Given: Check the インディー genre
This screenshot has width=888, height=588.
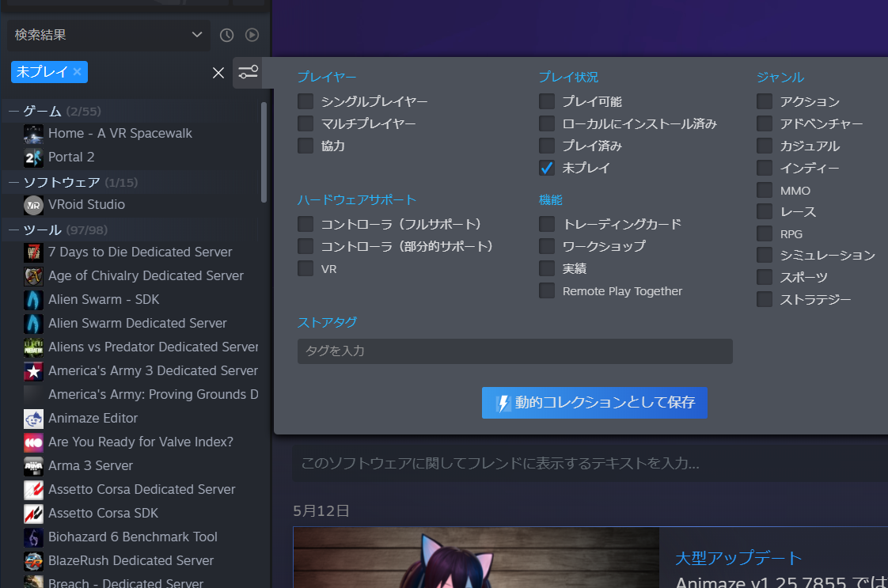Looking at the screenshot, I should tap(764, 168).
